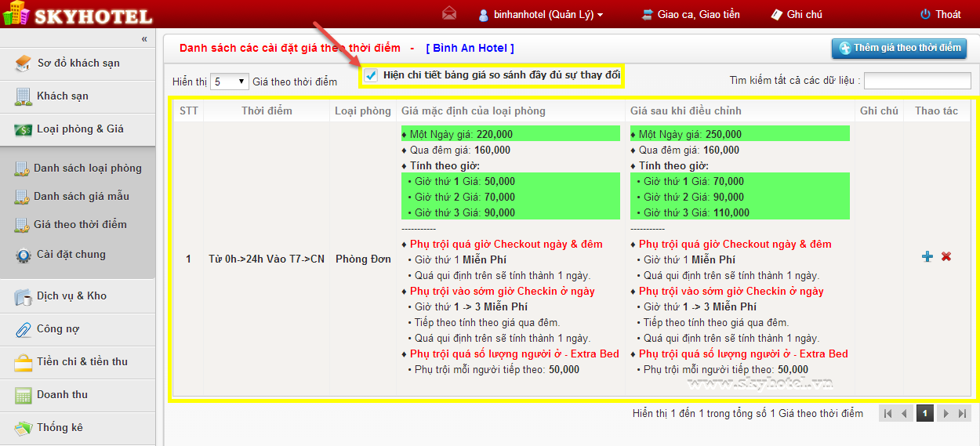Open the rows-per-page dropdown showing 5
Screen dimensions: 980x446
(x=230, y=82)
